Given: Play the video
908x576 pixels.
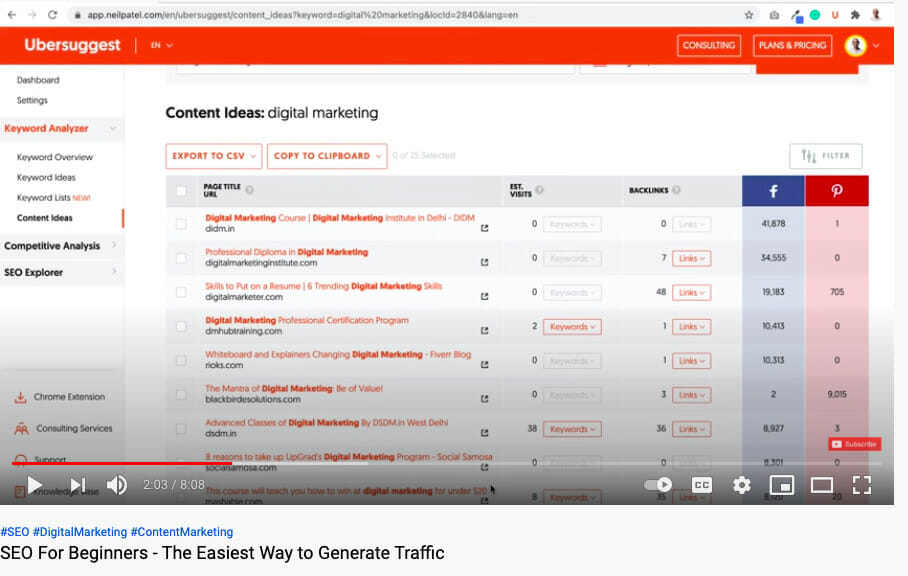Looking at the screenshot, I should coord(35,485).
